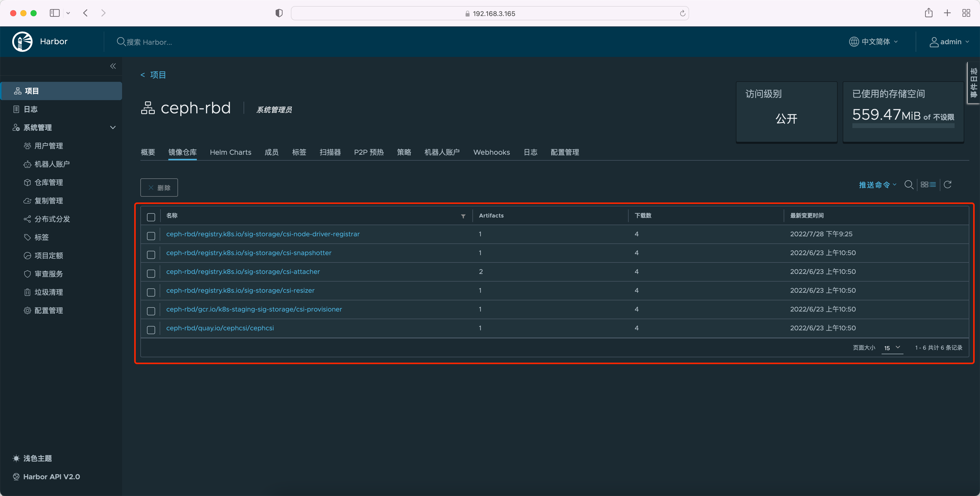The width and height of the screenshot is (980, 496).
Task: Check the csi-attacher row checkbox
Action: (151, 273)
